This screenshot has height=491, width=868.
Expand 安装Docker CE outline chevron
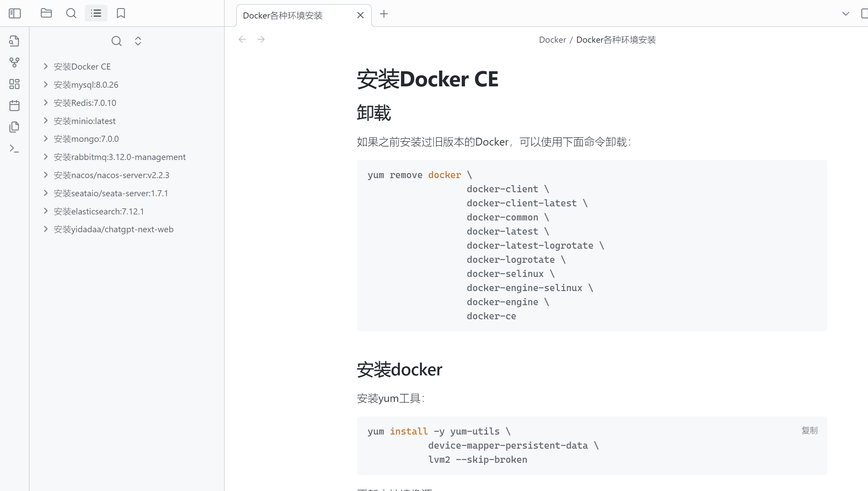(46, 67)
